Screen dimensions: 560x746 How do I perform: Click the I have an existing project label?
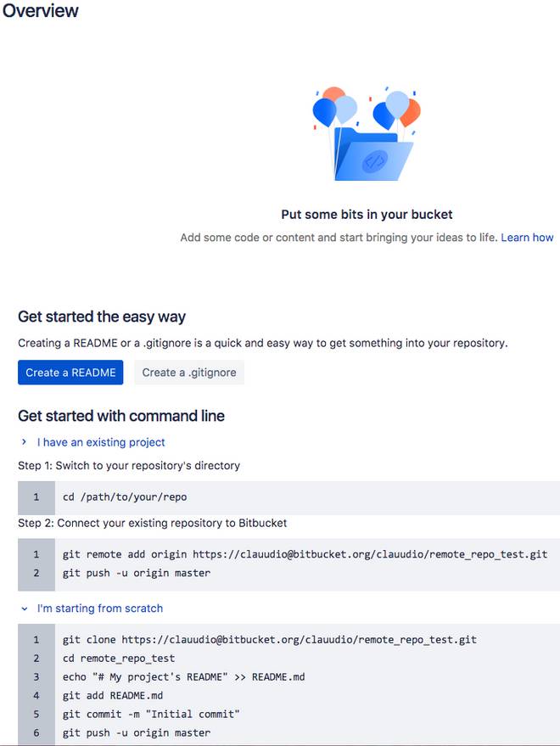(x=101, y=442)
